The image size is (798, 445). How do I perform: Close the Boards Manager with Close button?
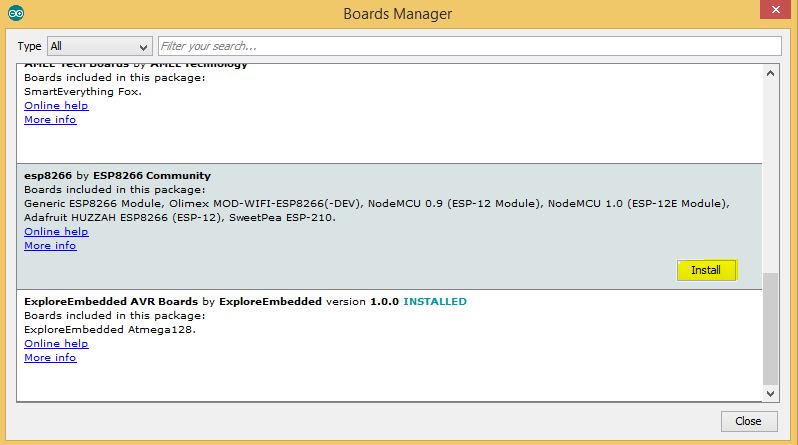749,422
